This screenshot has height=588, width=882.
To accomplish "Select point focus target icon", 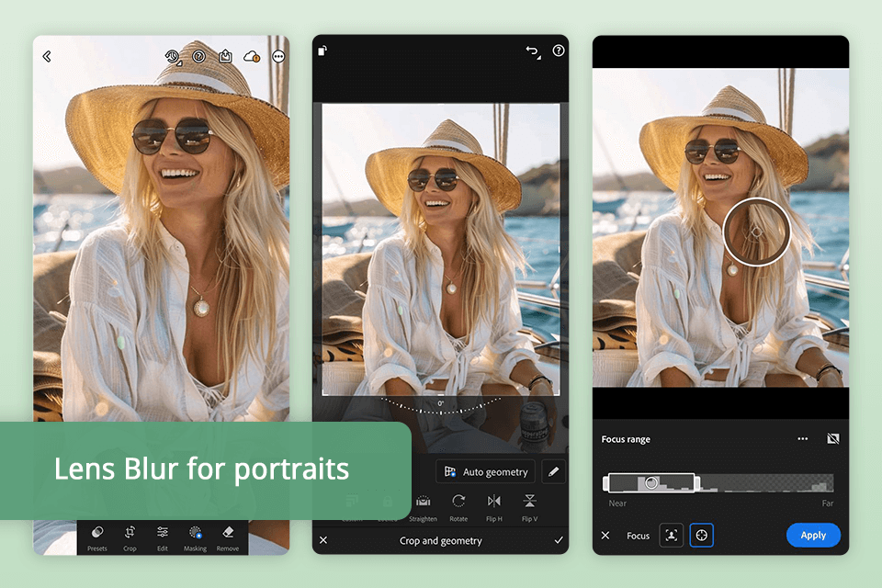I will [x=701, y=535].
